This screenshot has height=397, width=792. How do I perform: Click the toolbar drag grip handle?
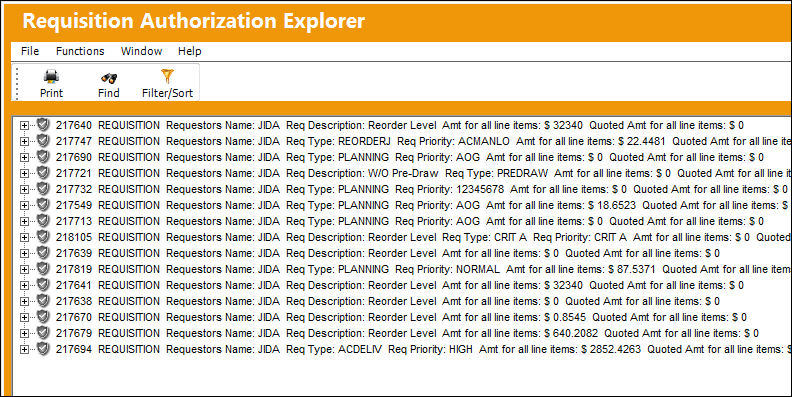(18, 83)
